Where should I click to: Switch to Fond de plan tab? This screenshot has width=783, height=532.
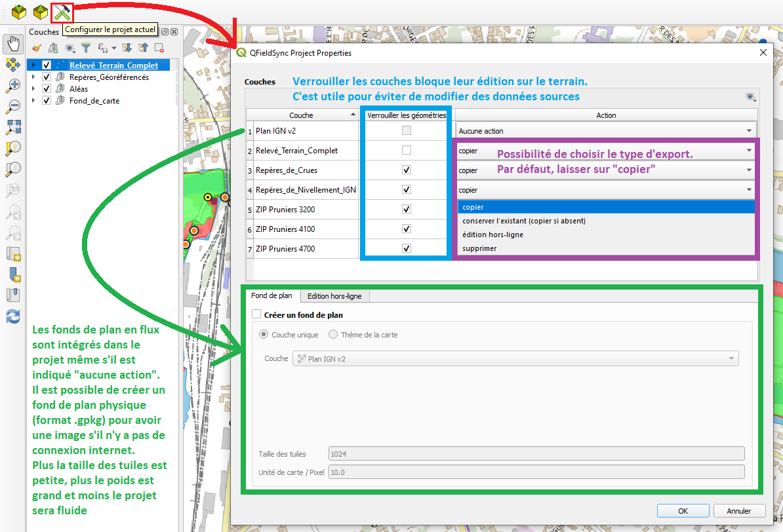tap(271, 295)
